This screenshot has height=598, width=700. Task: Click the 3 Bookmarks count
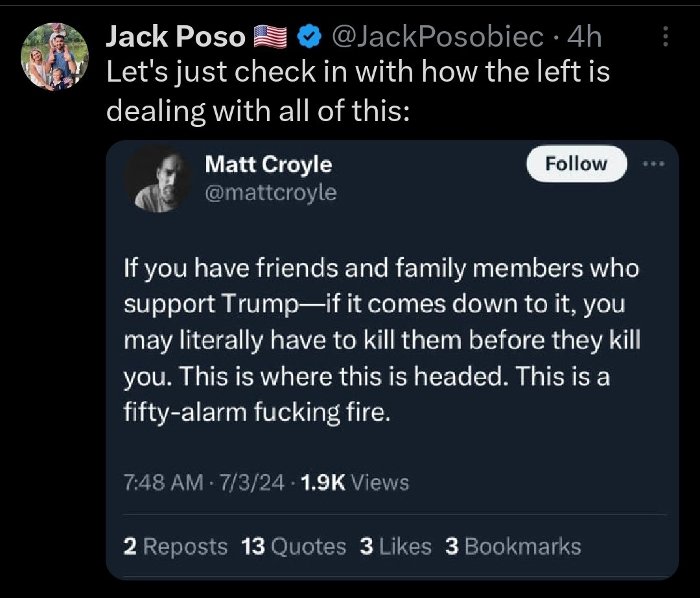(513, 546)
